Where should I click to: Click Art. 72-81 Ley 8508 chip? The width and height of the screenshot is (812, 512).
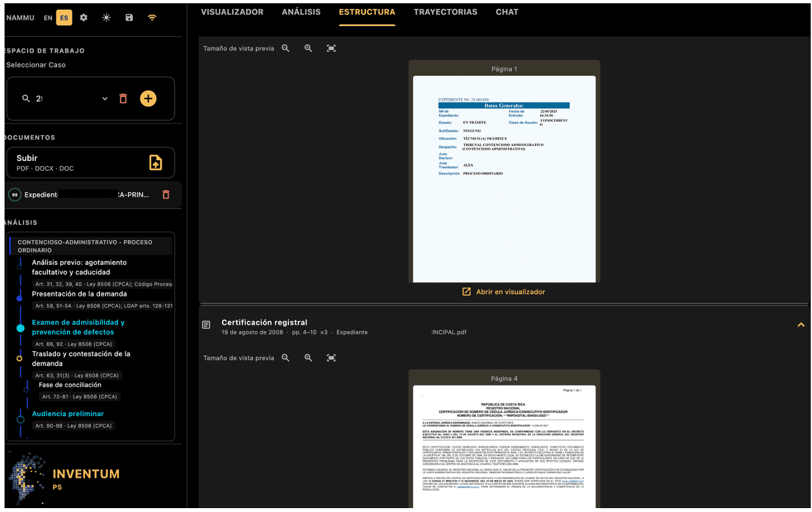point(80,396)
